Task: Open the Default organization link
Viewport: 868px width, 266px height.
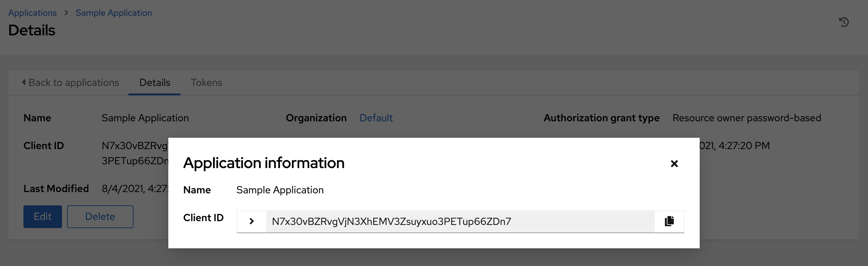Action: (x=376, y=118)
